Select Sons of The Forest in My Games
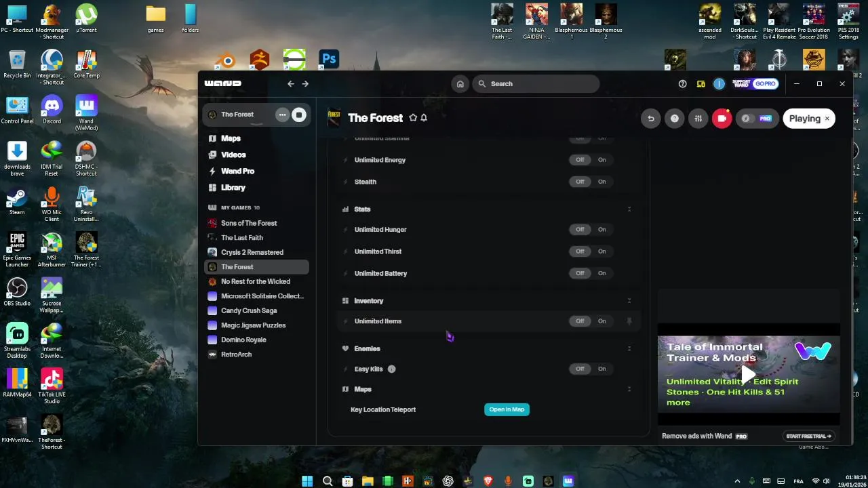This screenshot has width=868, height=488. pyautogui.click(x=256, y=223)
